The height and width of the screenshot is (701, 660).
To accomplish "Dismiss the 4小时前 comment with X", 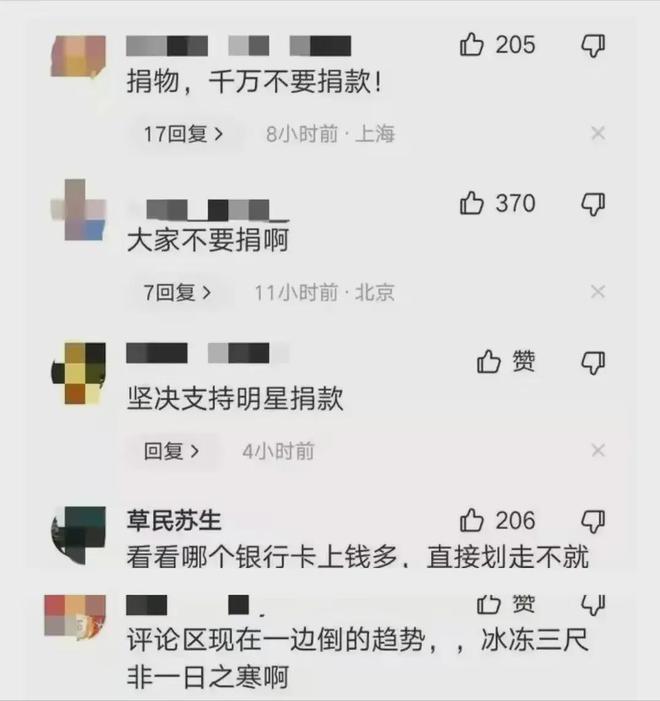I will pyautogui.click(x=598, y=450).
